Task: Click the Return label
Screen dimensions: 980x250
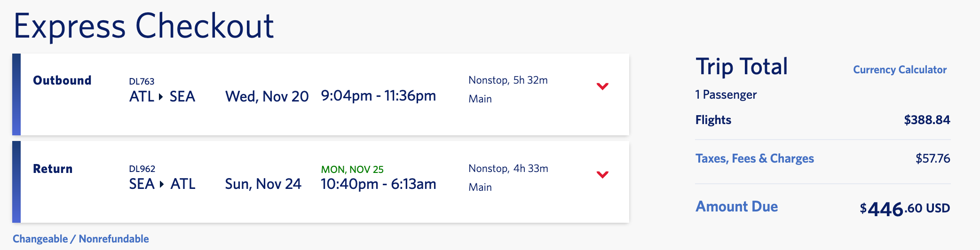Action: tap(53, 169)
